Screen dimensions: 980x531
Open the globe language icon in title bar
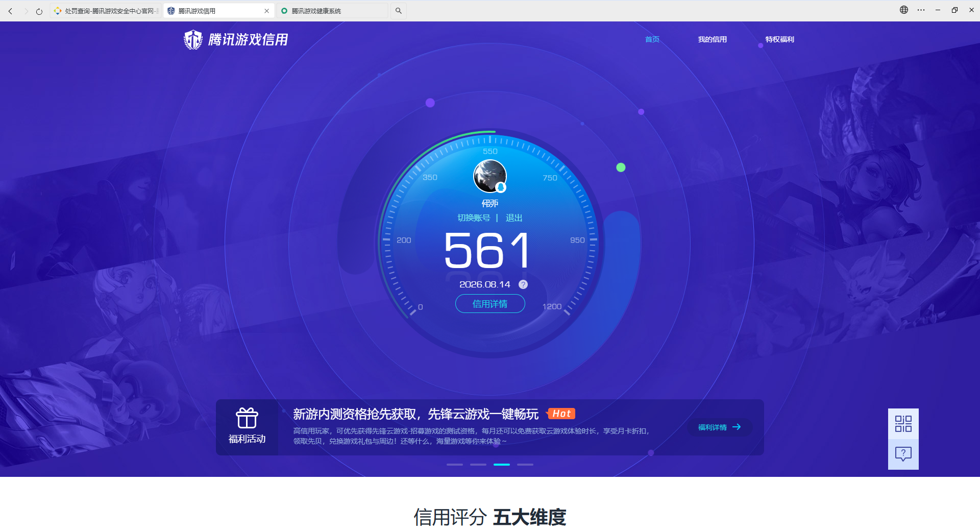coord(904,10)
